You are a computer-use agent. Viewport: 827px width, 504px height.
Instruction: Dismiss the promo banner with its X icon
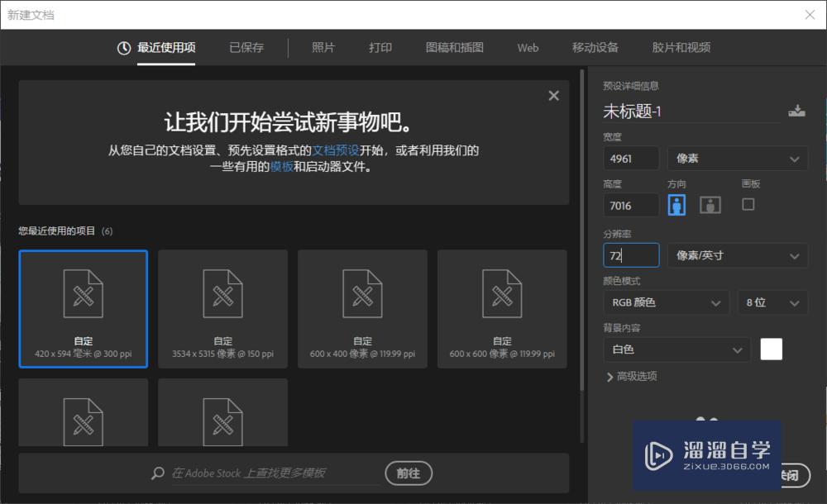point(553,95)
